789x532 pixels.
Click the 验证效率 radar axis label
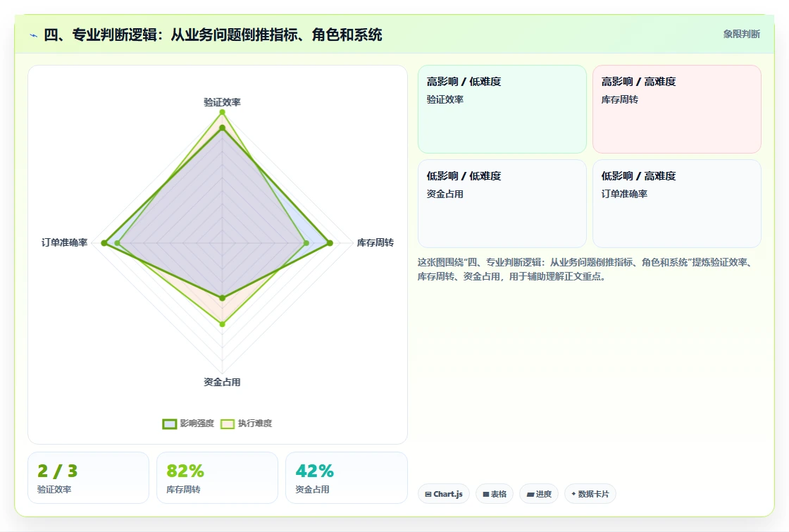pos(222,102)
